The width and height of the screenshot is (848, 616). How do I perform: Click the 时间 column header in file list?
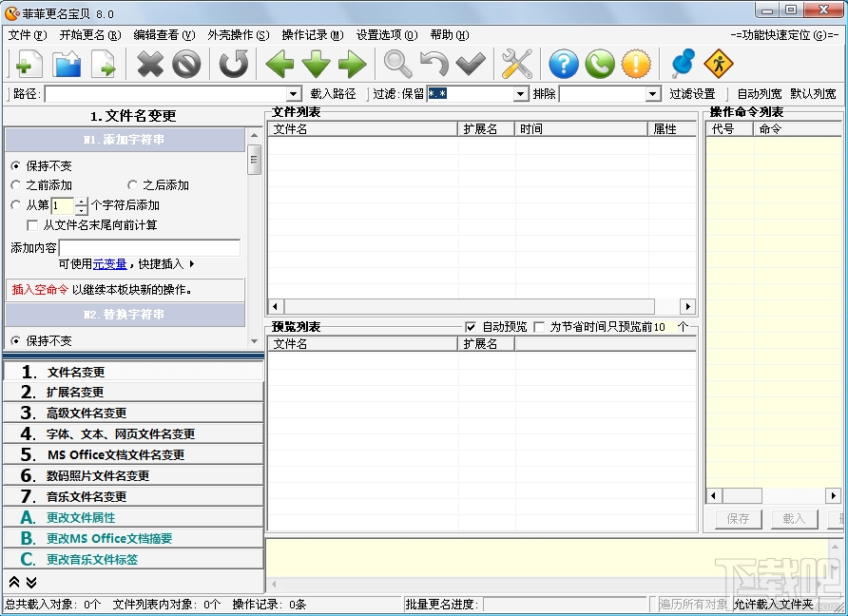(581, 128)
